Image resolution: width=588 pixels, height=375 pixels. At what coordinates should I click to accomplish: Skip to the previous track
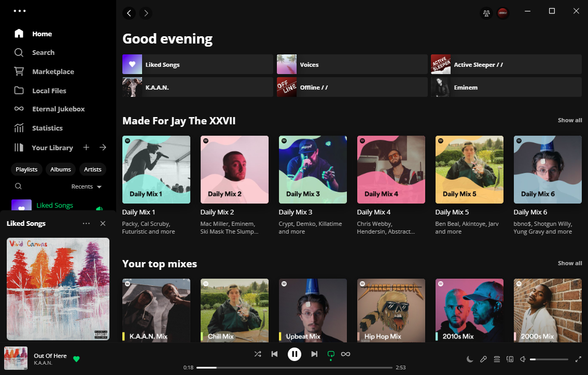coord(274,354)
